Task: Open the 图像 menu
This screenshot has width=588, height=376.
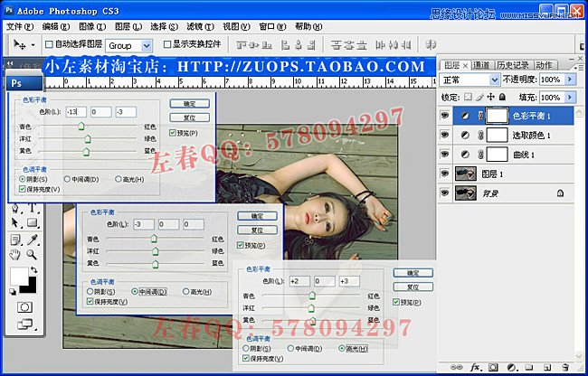Action: pos(92,26)
